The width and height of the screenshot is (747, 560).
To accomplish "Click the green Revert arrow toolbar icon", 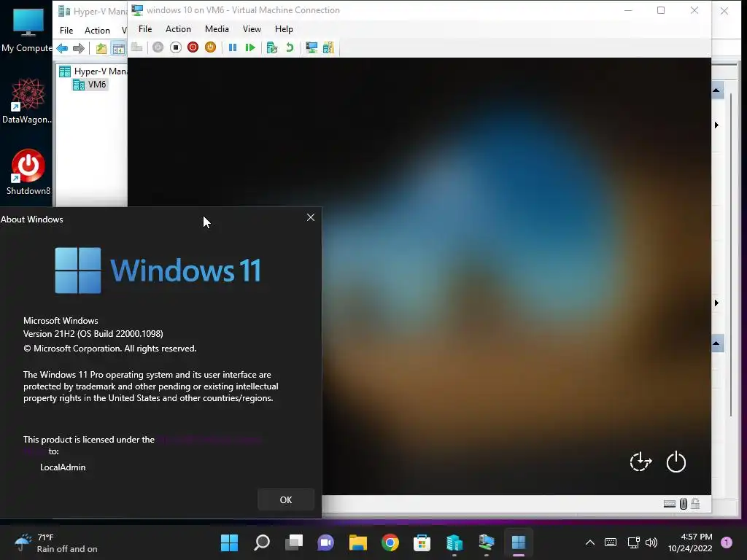I will tap(289, 47).
